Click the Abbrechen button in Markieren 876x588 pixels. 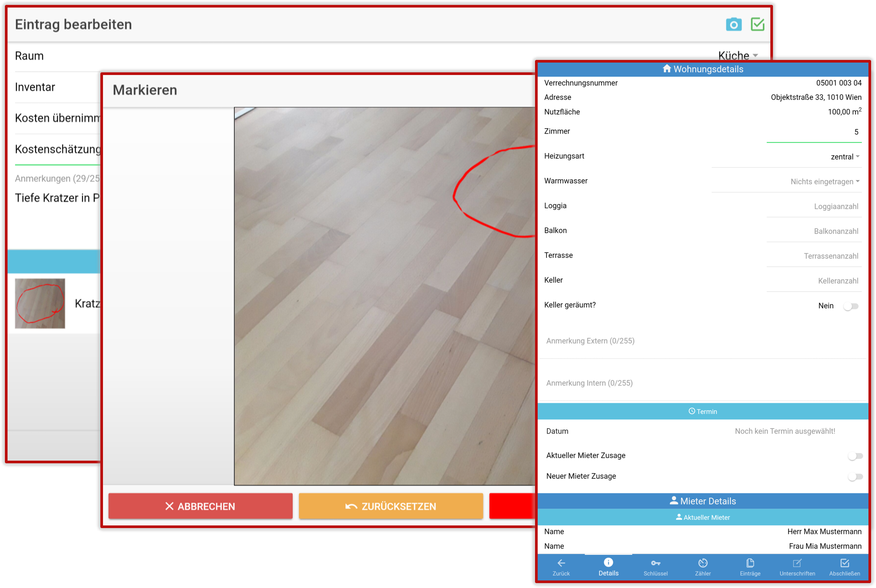[x=200, y=506]
